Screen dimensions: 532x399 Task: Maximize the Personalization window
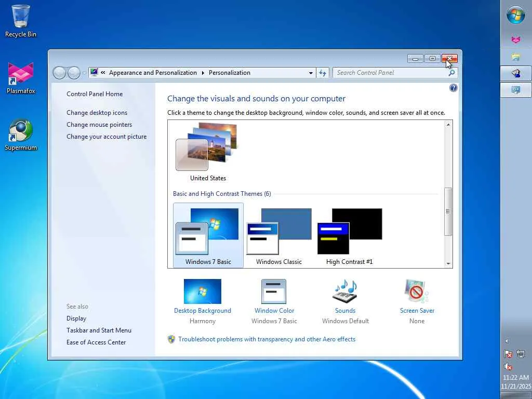click(432, 59)
